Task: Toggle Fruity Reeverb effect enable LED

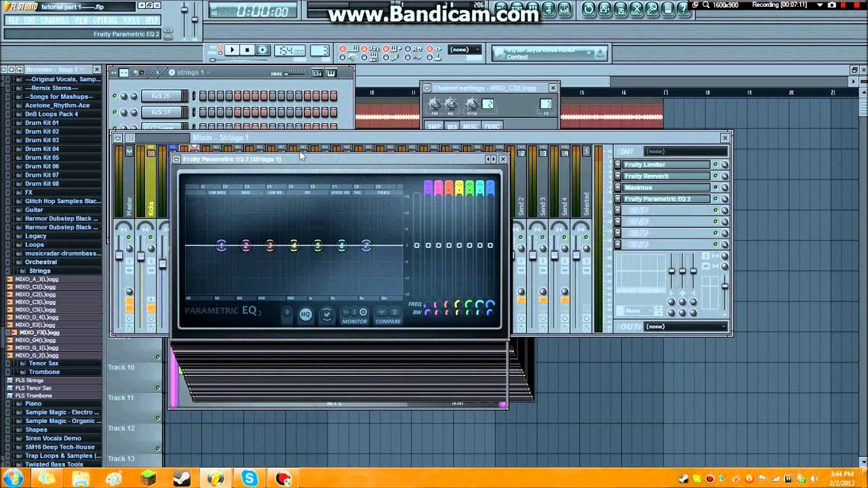Action: coord(715,176)
